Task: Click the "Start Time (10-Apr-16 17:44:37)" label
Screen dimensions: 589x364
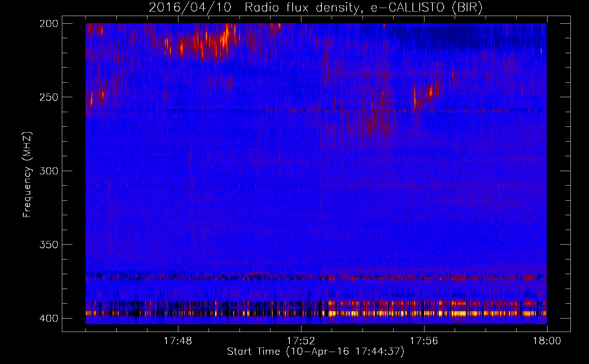Action: 316,352
